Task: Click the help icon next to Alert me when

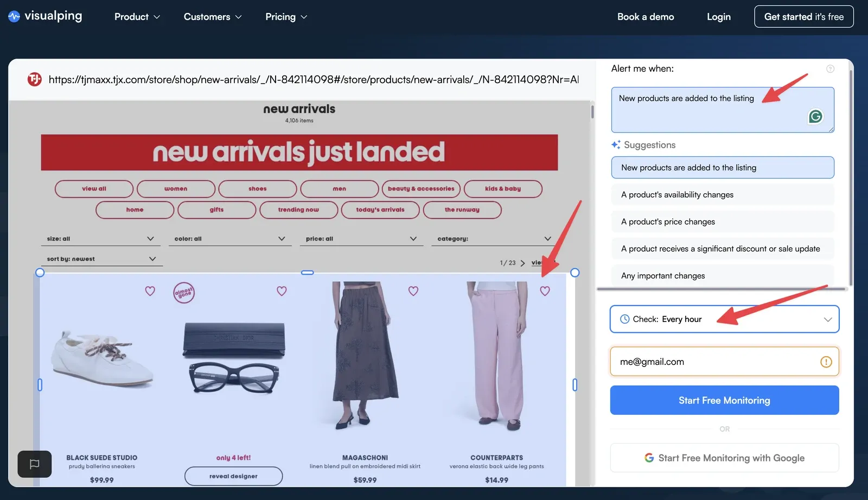Action: pyautogui.click(x=830, y=69)
